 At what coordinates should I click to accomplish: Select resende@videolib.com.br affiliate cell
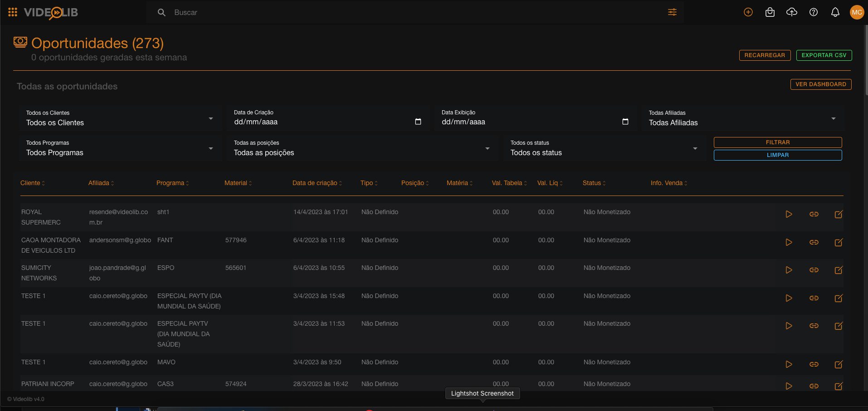point(119,217)
